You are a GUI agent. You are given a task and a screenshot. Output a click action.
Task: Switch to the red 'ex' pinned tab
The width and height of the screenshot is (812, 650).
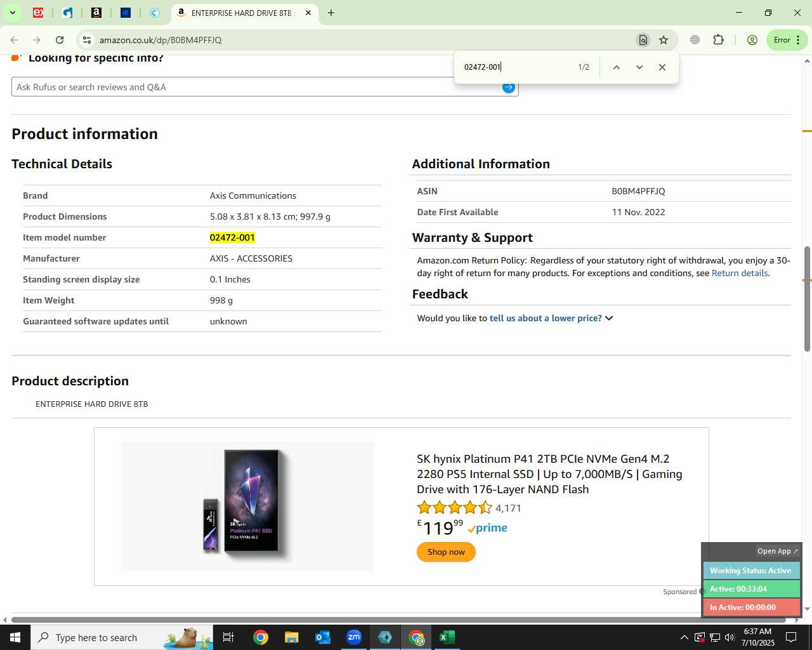pyautogui.click(x=38, y=13)
